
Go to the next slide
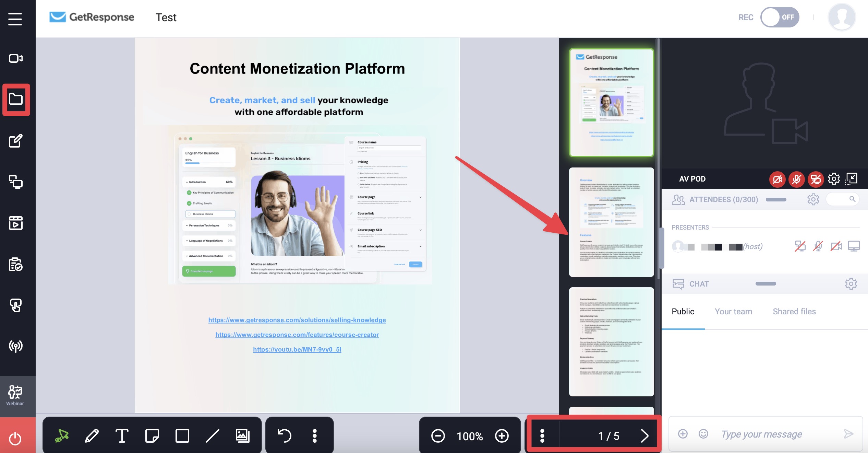[x=644, y=436]
